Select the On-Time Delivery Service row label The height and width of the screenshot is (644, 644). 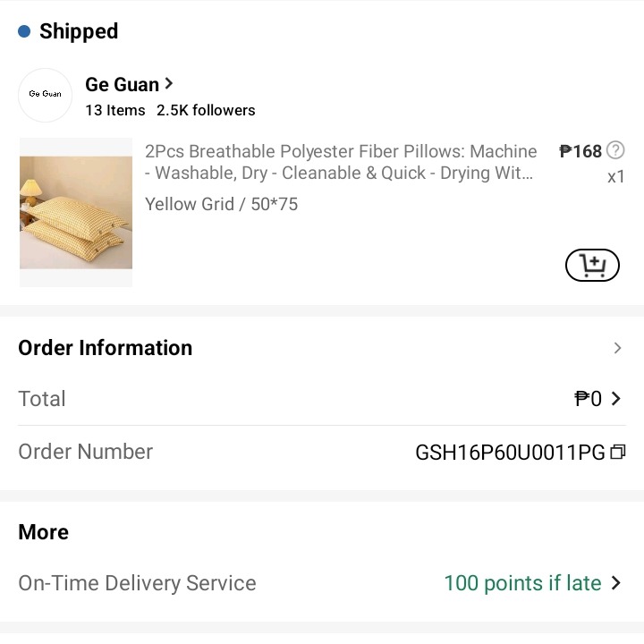click(x=137, y=583)
